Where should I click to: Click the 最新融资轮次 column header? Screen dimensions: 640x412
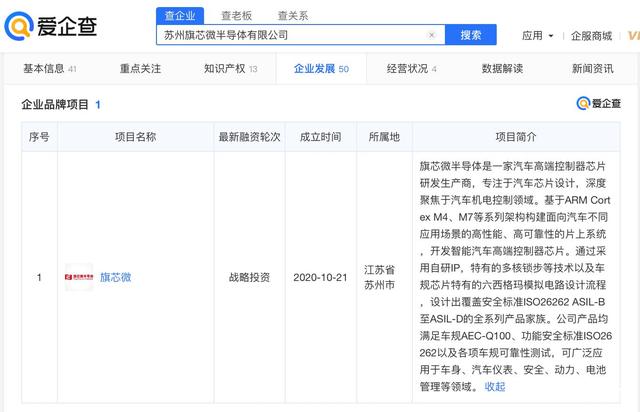click(249, 137)
